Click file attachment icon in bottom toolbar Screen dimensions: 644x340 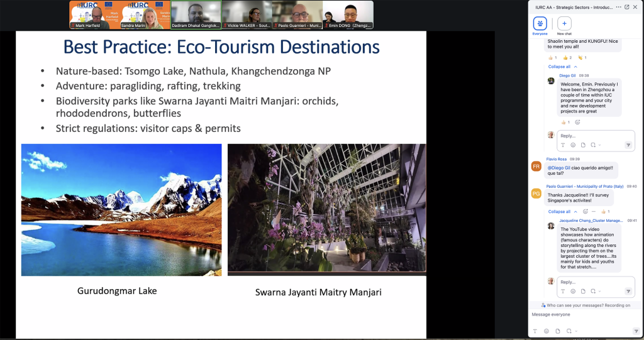pos(557,331)
